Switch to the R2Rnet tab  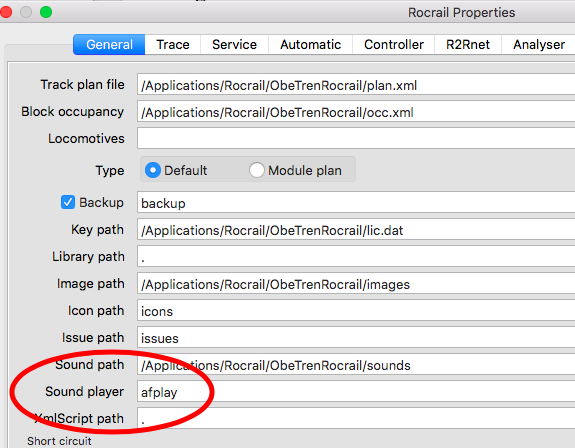468,45
